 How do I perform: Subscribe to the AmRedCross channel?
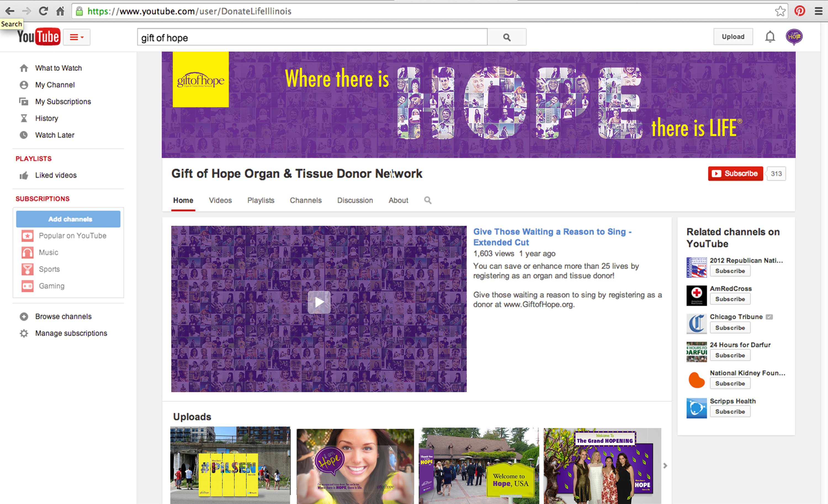pos(730,299)
